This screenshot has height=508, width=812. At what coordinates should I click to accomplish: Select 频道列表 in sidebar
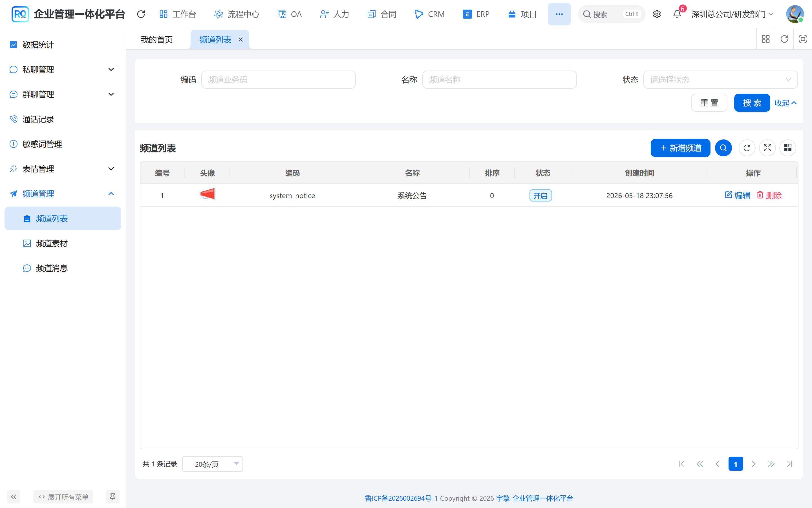point(63,219)
